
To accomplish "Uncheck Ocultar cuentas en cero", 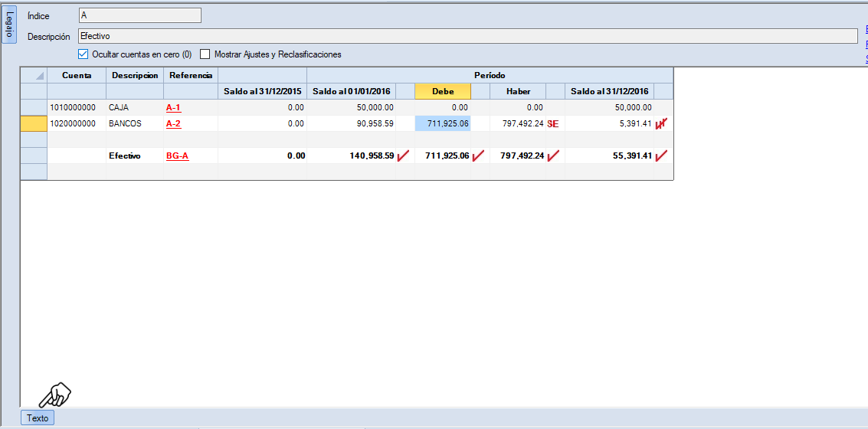I will [x=84, y=54].
